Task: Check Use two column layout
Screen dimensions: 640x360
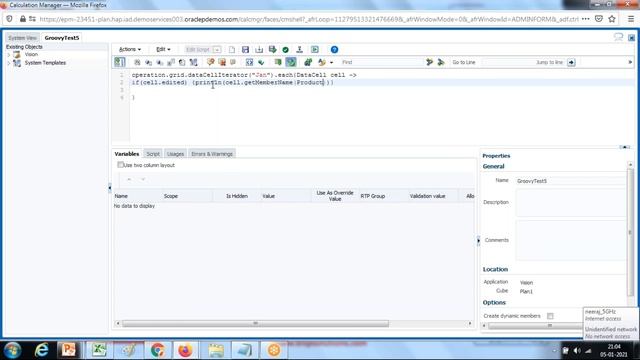Action: tap(120, 165)
